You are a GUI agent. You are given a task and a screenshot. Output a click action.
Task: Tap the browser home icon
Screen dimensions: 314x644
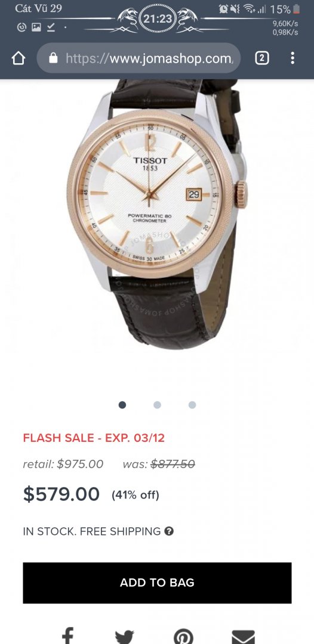click(19, 58)
